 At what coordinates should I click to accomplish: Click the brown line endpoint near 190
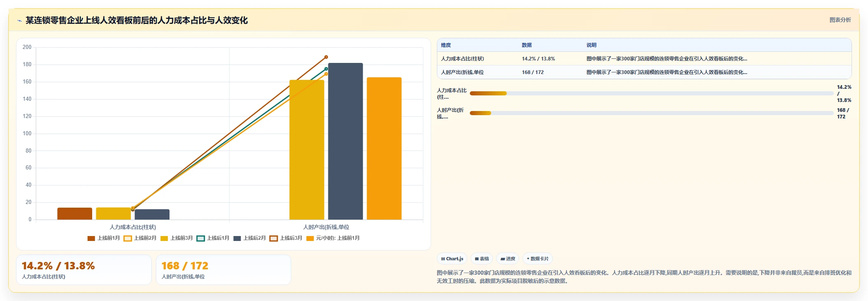click(x=326, y=57)
